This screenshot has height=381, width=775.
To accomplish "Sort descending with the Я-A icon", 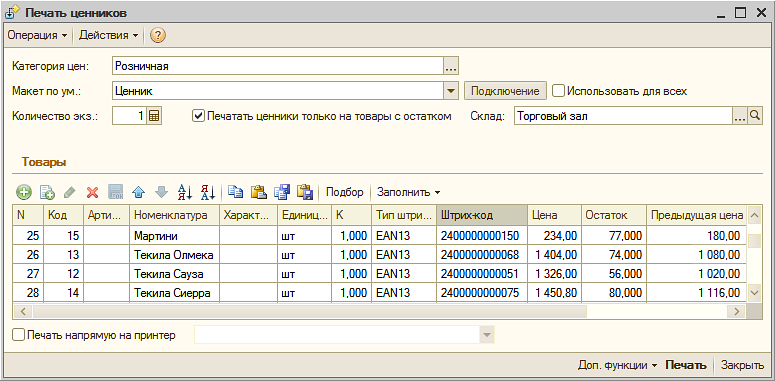I will (208, 192).
